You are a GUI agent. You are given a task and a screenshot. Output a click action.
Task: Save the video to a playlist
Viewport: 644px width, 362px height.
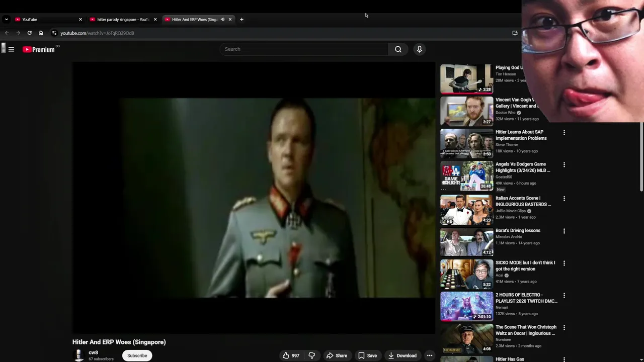367,355
